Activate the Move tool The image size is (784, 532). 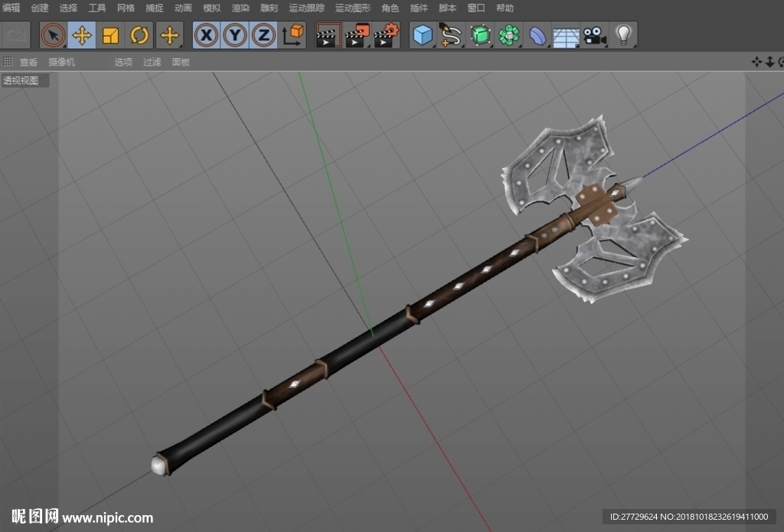[x=81, y=35]
